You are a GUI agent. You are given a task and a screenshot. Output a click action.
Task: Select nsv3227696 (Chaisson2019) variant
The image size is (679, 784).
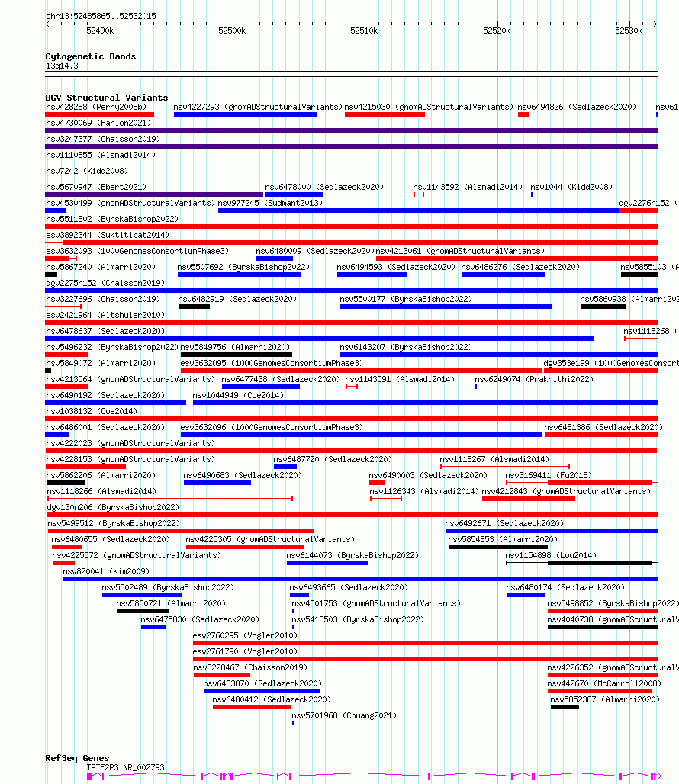click(x=63, y=307)
